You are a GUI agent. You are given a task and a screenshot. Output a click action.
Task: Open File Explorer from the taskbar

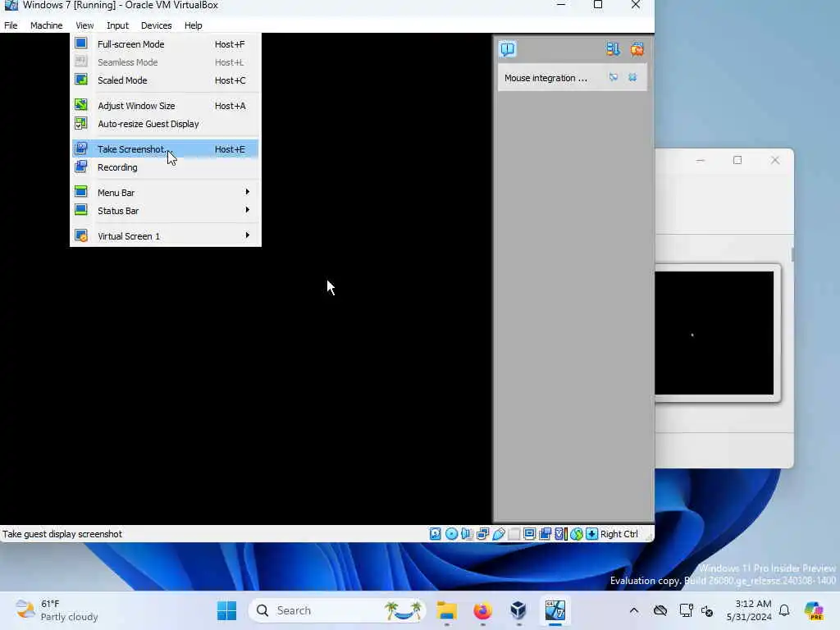446,610
